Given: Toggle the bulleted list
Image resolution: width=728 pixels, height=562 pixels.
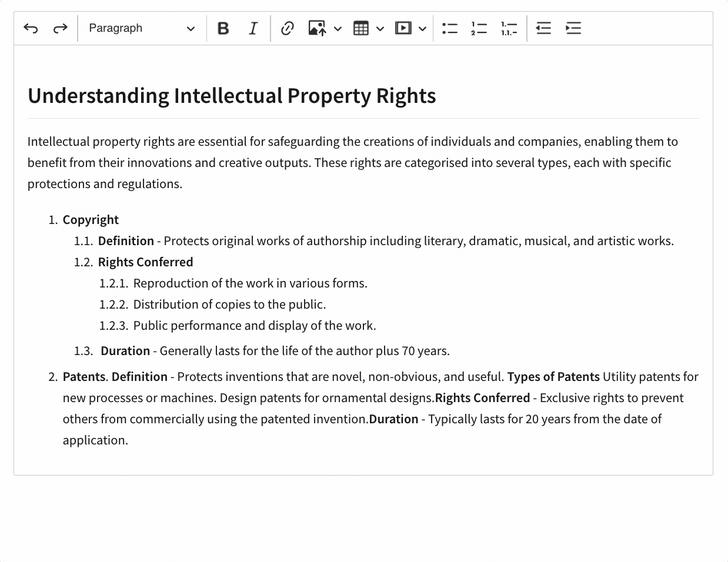Looking at the screenshot, I should click(x=450, y=28).
